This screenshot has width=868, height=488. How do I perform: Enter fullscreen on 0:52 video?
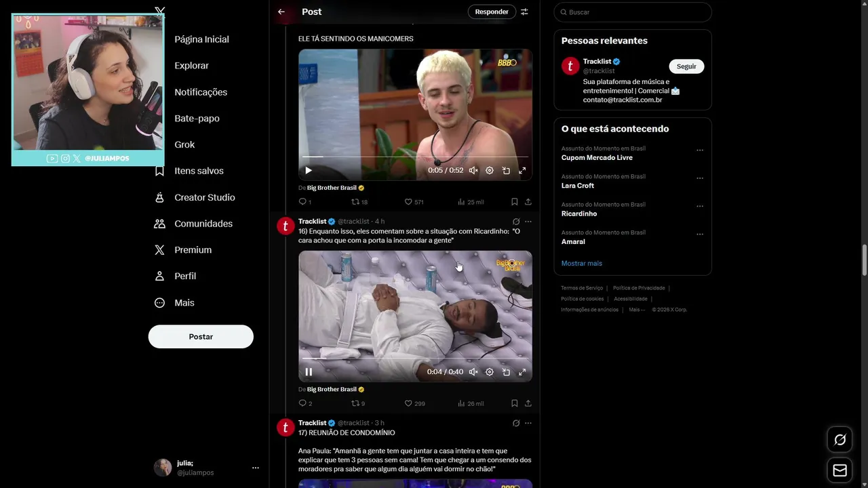click(x=522, y=171)
